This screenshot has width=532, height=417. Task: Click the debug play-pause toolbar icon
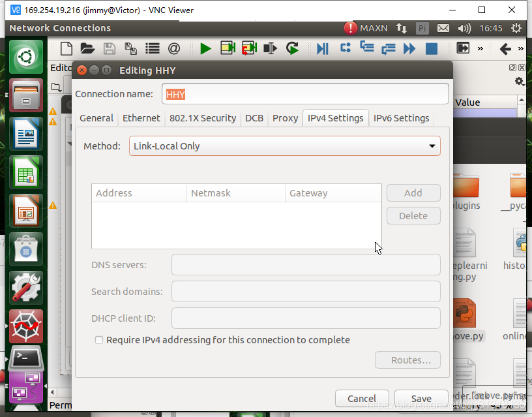(322, 48)
